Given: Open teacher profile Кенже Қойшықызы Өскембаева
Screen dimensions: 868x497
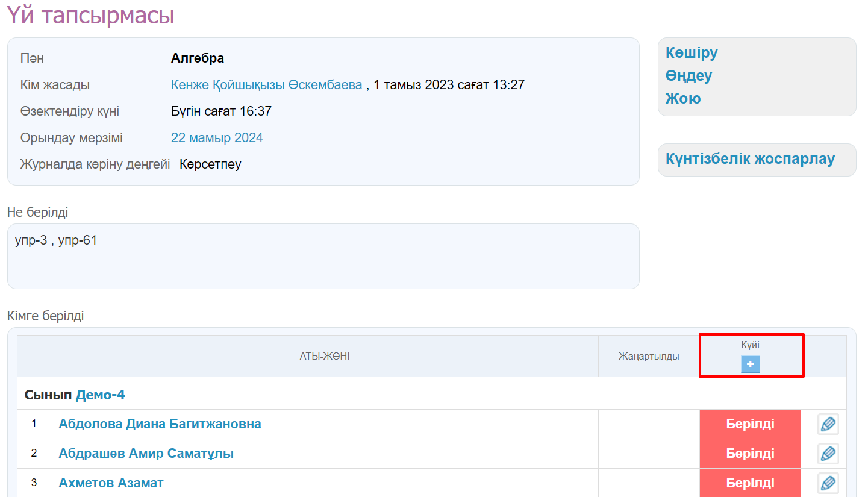Looking at the screenshot, I should [266, 85].
